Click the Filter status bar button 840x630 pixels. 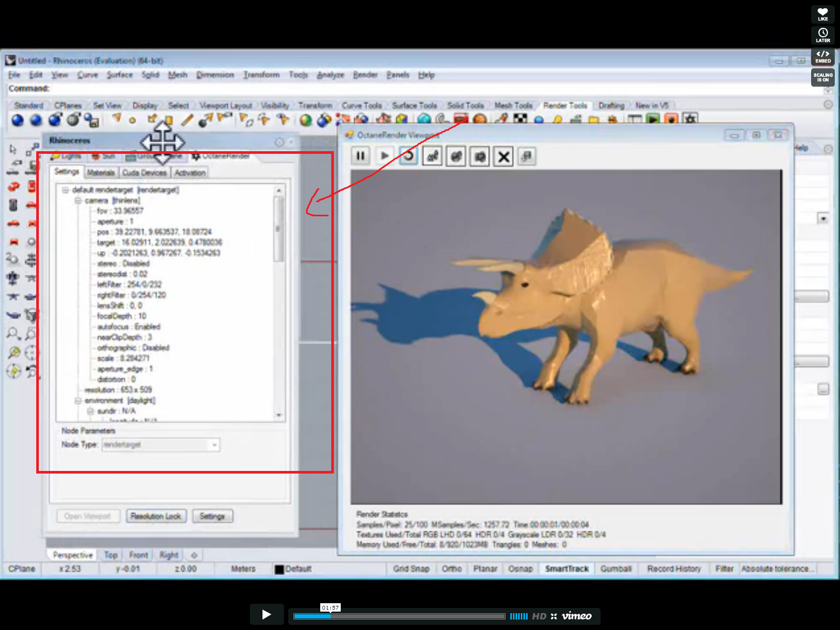(x=724, y=569)
